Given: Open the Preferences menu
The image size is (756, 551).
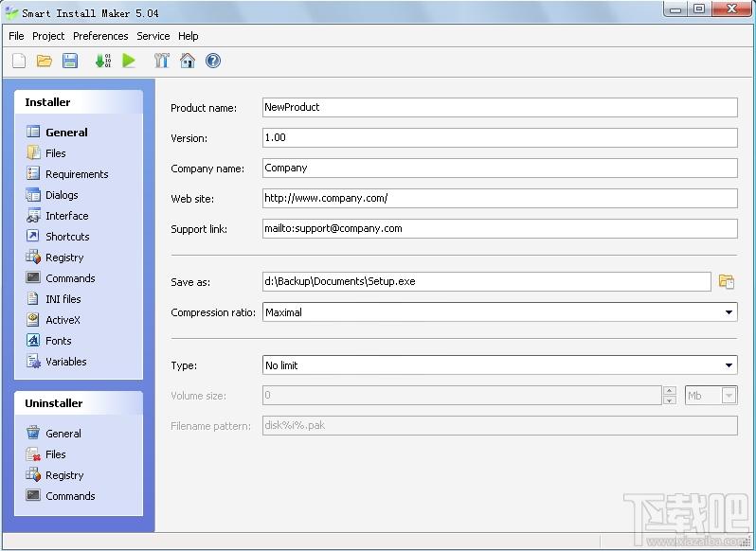Looking at the screenshot, I should 100,36.
